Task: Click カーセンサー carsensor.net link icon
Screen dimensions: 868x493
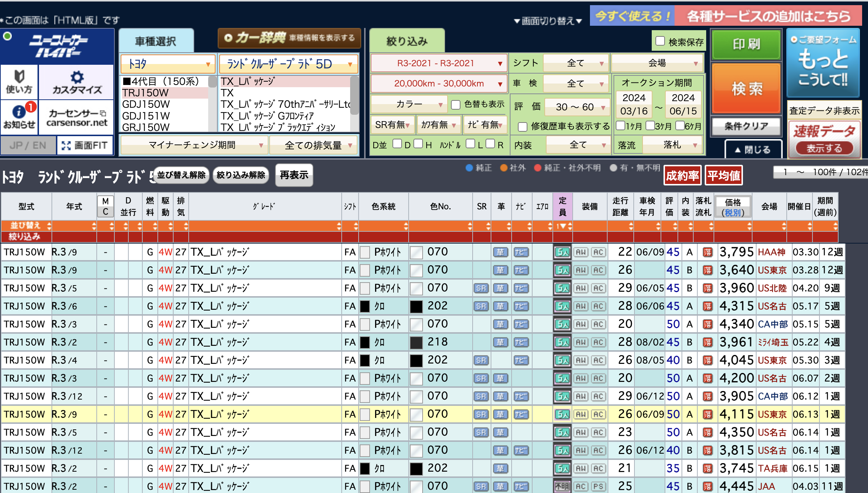Action: coord(77,118)
